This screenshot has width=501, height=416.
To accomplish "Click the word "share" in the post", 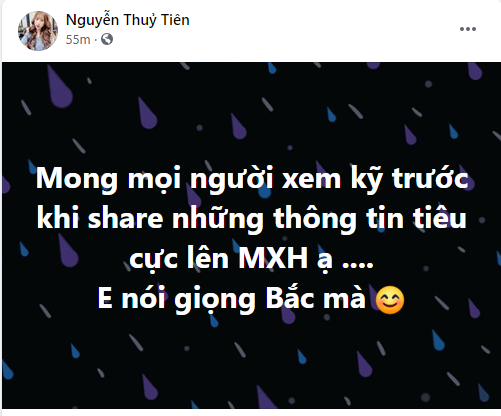I will 126,219.
